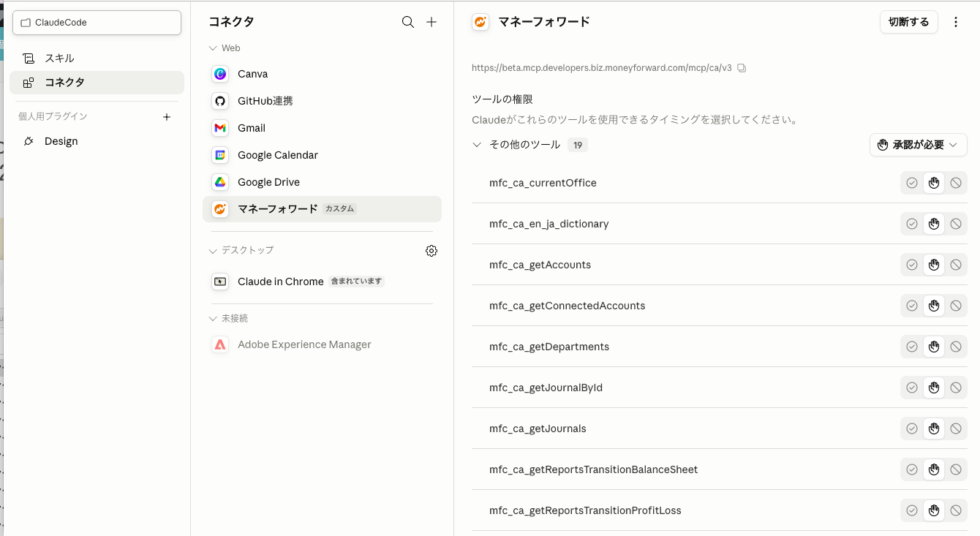Click the 19 tools count badge
Image resolution: width=980 pixels, height=536 pixels.
click(578, 145)
